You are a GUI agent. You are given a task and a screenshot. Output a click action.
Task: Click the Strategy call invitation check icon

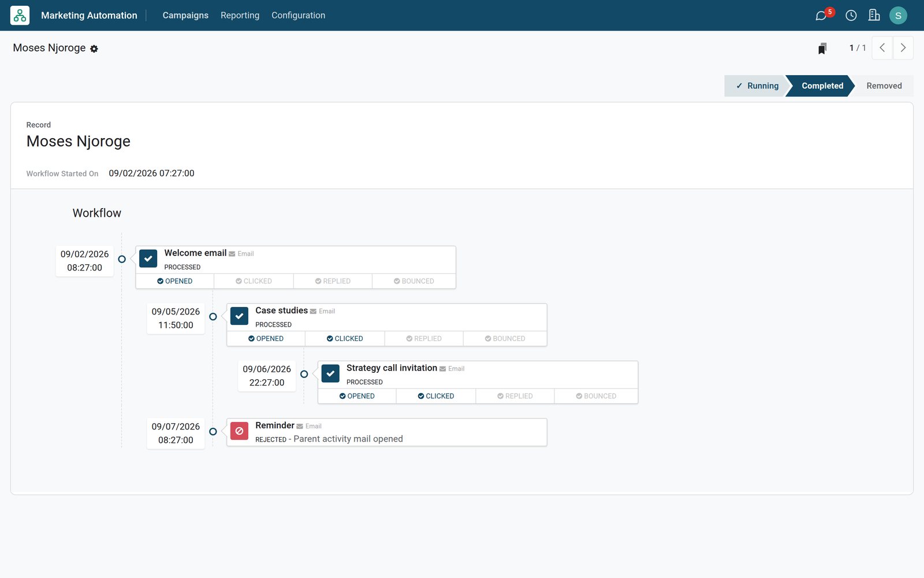(330, 373)
